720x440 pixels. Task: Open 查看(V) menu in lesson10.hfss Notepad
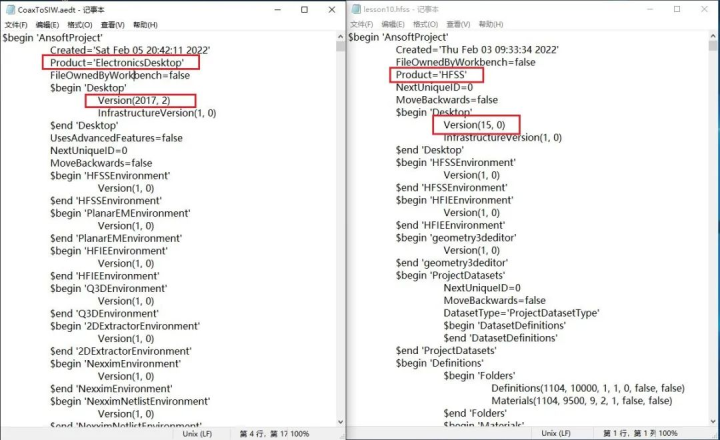pos(459,24)
